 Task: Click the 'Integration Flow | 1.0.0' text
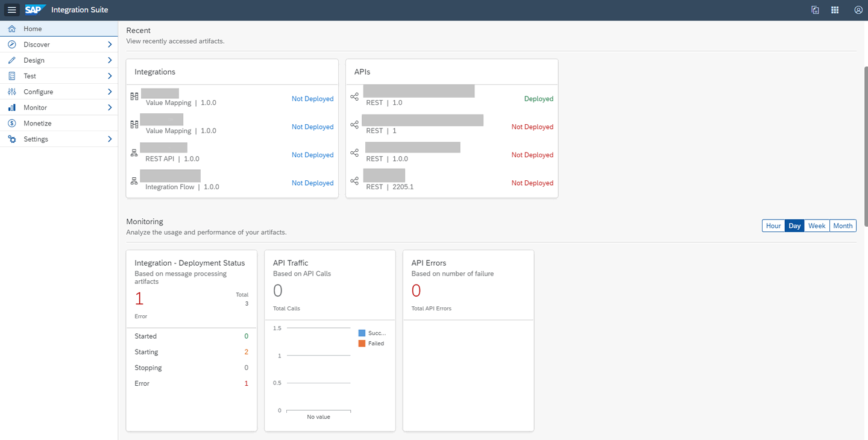point(183,187)
